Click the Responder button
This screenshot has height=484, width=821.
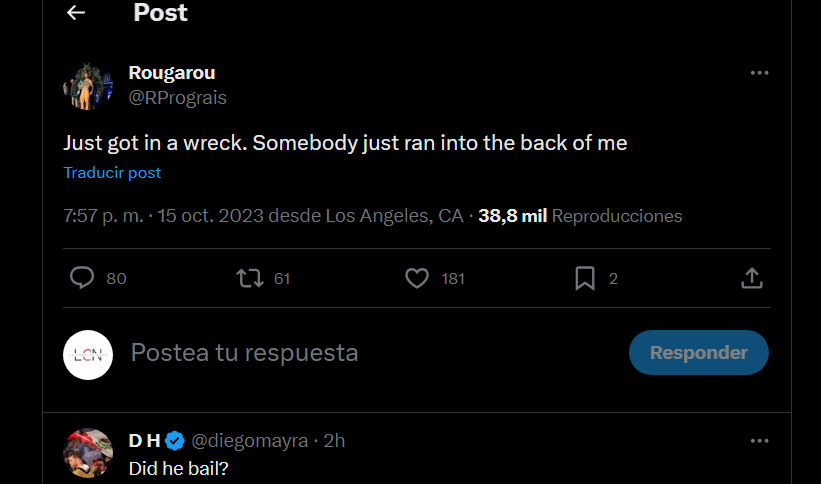698,353
